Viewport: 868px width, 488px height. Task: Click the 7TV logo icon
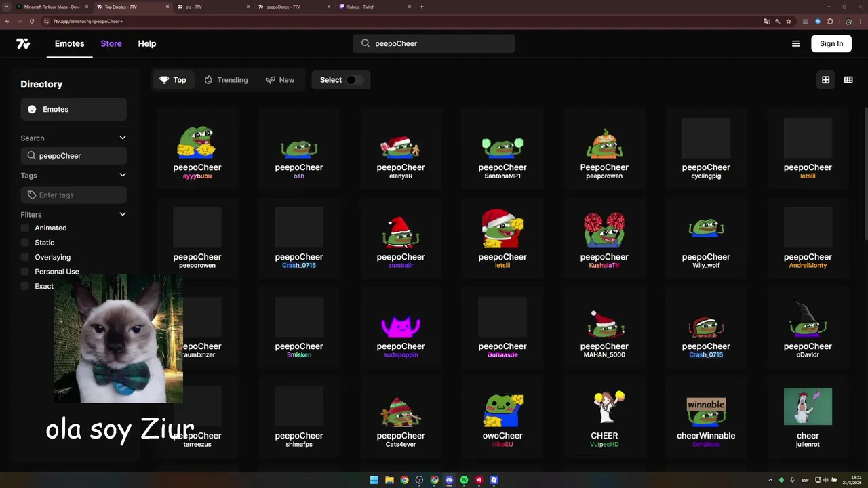[x=23, y=43]
